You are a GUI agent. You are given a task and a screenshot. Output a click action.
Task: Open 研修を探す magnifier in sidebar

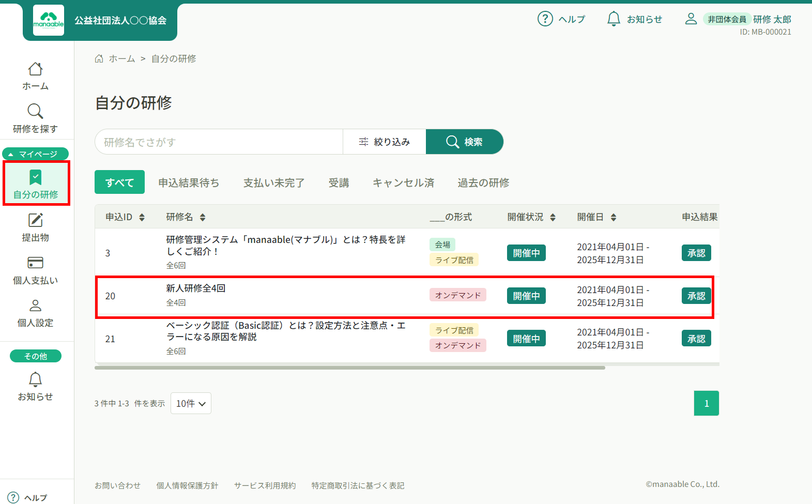[x=35, y=111]
